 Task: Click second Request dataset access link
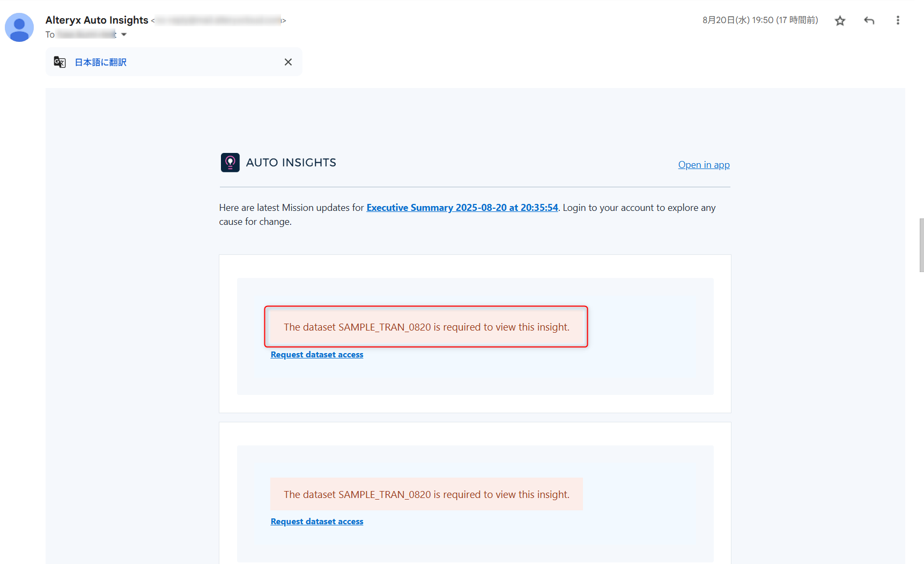(317, 522)
